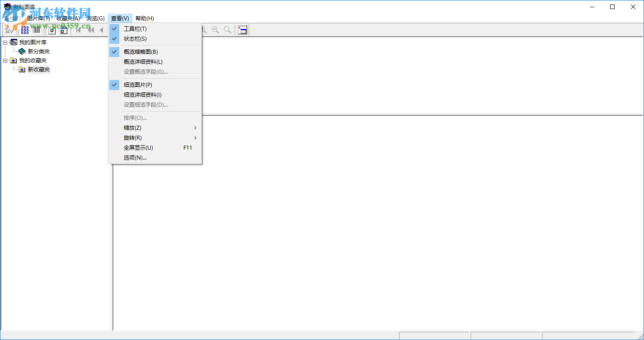The image size is (644, 340).
Task: Click the leftmost greyed-out toolbar icon
Action: [9, 30]
